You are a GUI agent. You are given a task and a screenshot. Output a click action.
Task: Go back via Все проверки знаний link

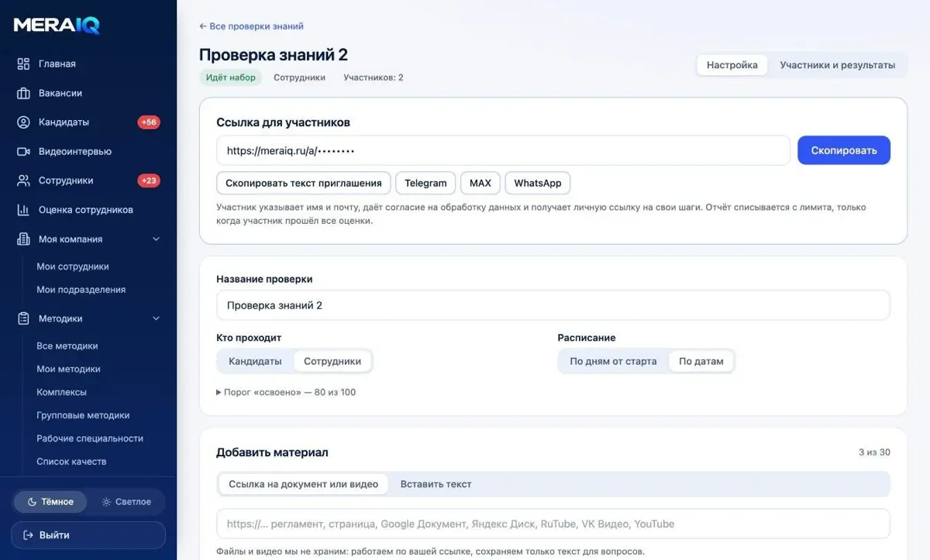(x=251, y=26)
